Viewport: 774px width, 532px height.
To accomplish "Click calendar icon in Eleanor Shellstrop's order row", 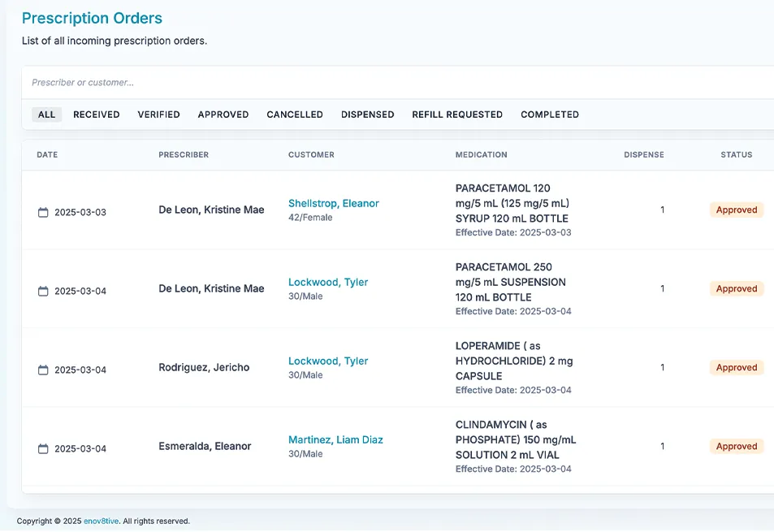I will pyautogui.click(x=43, y=213).
